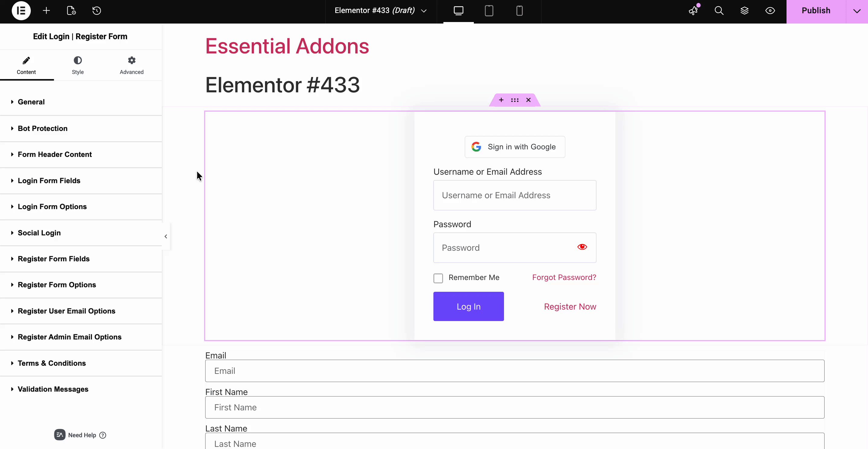The height and width of the screenshot is (449, 868).
Task: Open the Advanced tab
Action: 131,65
